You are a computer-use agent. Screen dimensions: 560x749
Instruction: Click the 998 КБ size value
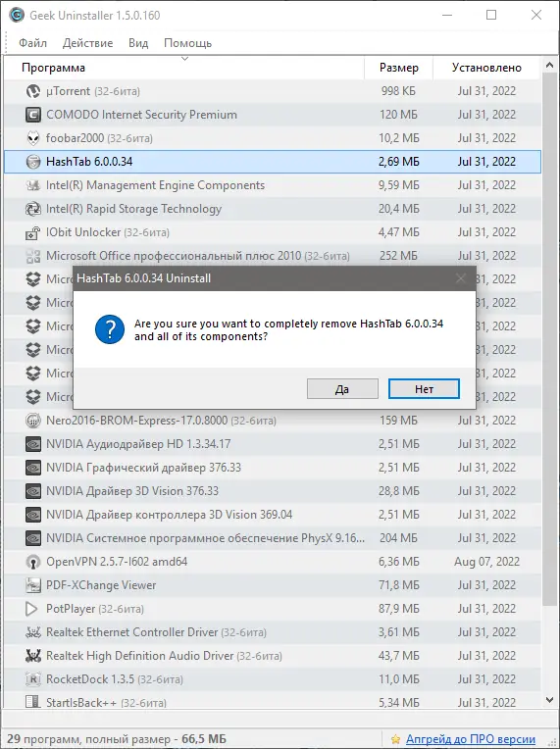pyautogui.click(x=398, y=91)
